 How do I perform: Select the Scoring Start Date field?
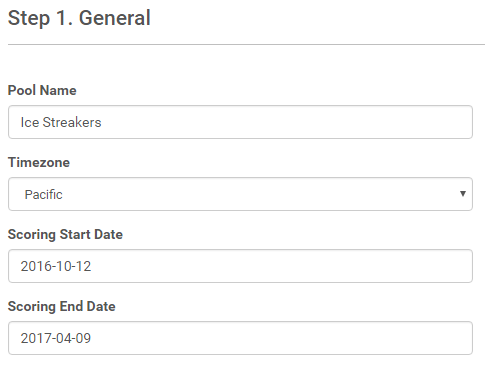[x=240, y=266]
